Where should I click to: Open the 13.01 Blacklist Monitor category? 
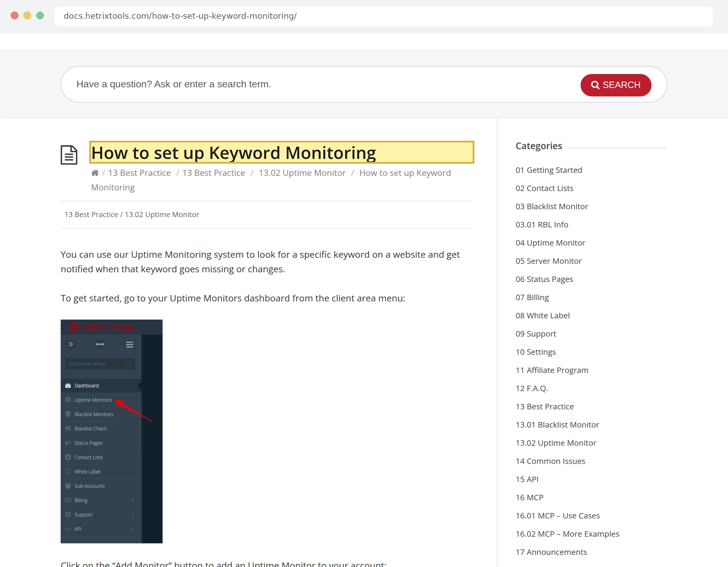(557, 425)
